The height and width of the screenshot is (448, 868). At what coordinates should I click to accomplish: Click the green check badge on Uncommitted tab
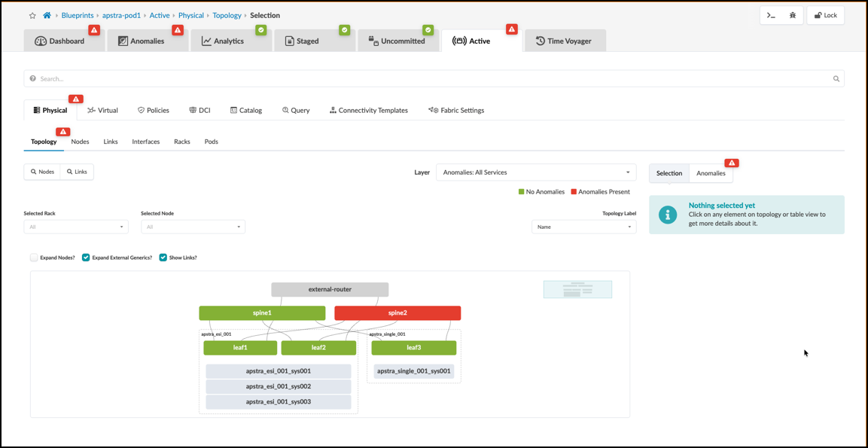(428, 30)
